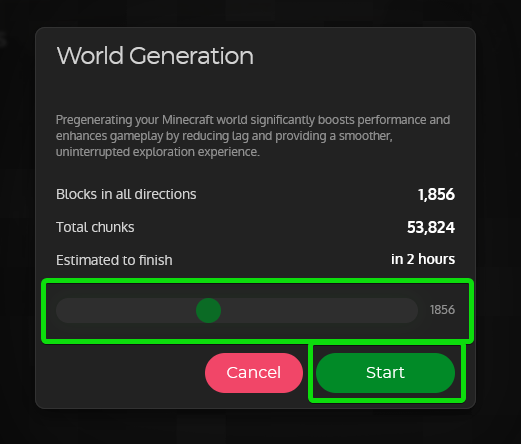Click the 53,824 total chunks value
The image size is (521, 444).
coord(431,227)
